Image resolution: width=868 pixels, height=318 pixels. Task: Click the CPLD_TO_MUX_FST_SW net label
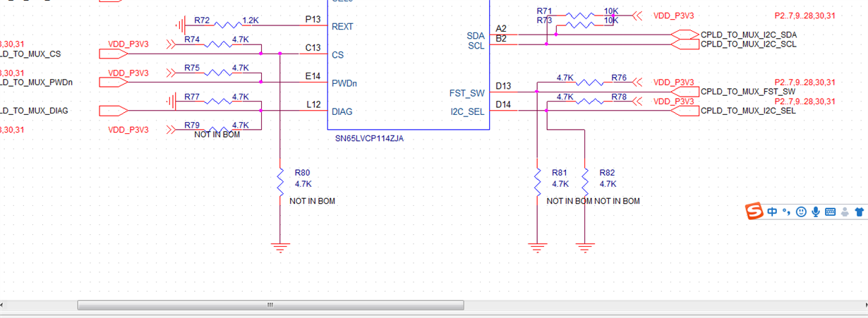[x=748, y=92]
